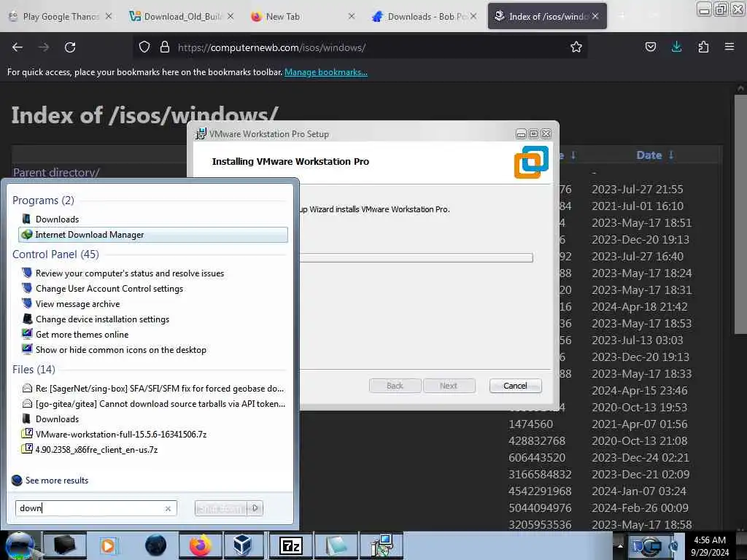Open the notepad-style taskbar icon
This screenshot has width=747, height=560.
pos(336,545)
